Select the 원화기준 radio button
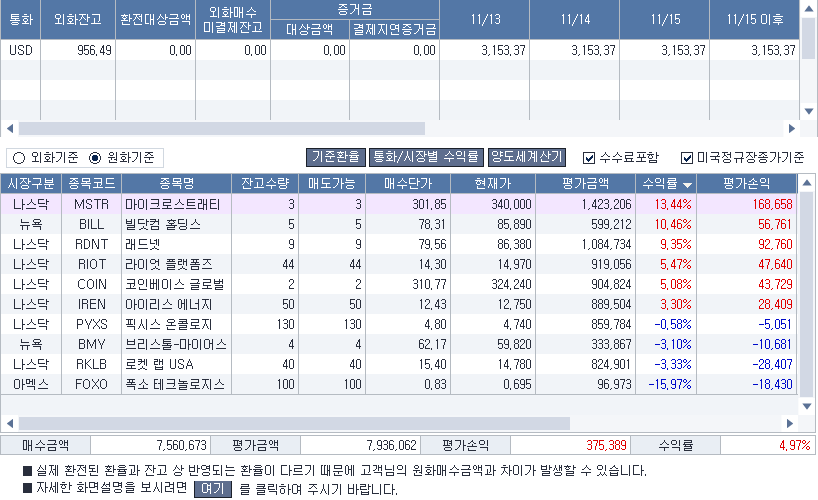Image resolution: width=818 pixels, height=500 pixels. (96, 158)
